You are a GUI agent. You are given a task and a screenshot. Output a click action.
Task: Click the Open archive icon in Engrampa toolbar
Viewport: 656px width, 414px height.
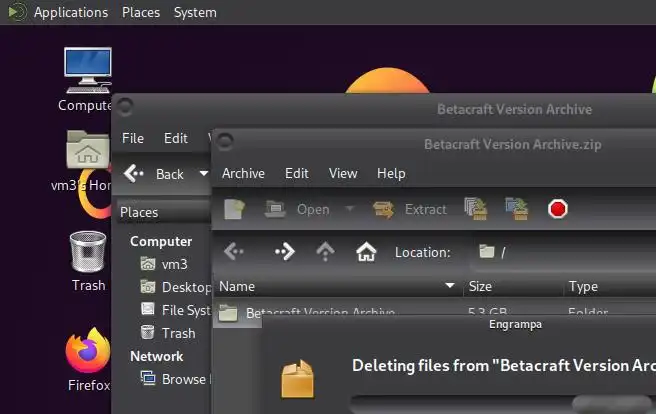275,209
